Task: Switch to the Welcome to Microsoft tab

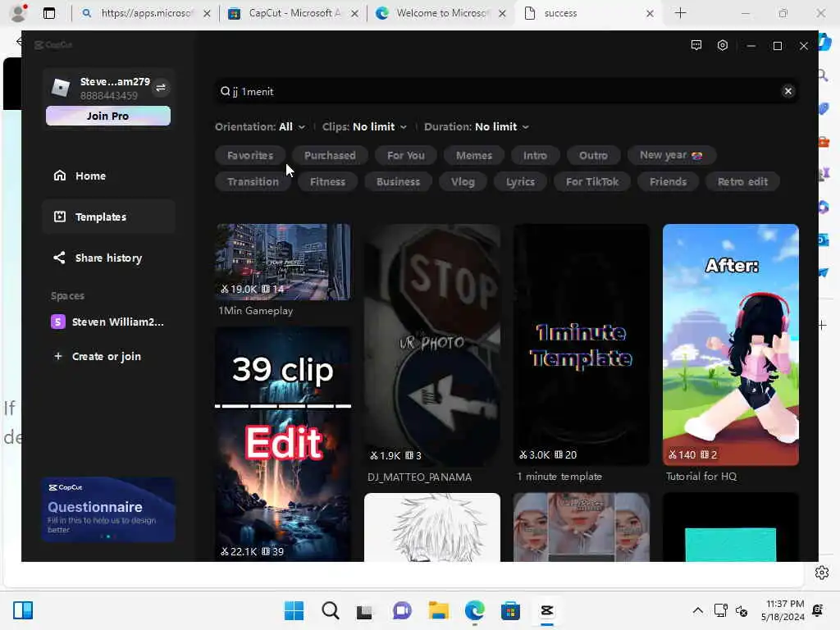Action: coord(441,13)
